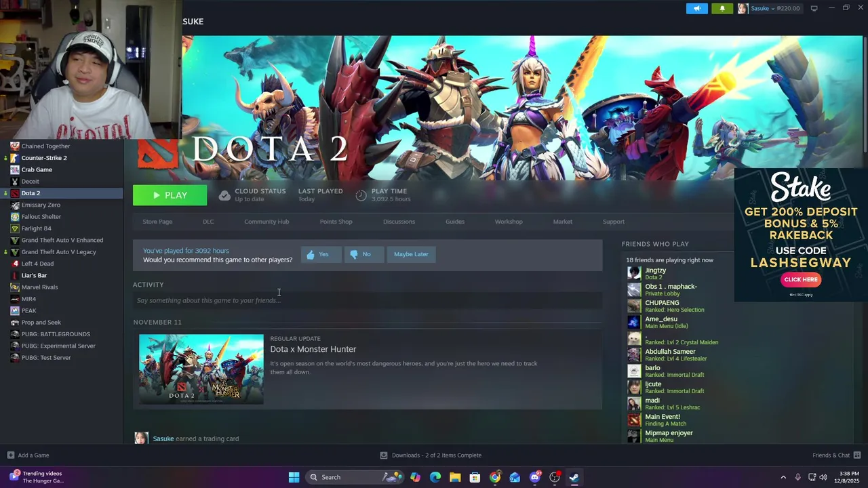The image size is (868, 488).
Task: Open the Guides tab
Action: coord(455,222)
